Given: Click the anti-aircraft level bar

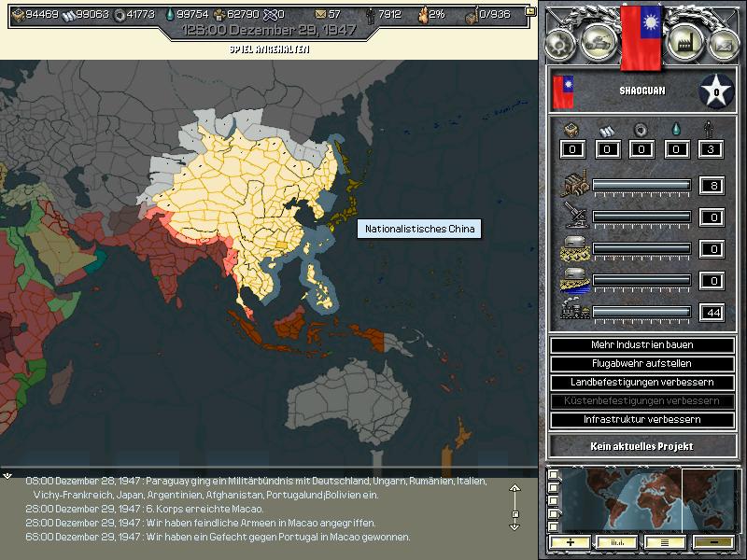Looking at the screenshot, I should coord(641,217).
